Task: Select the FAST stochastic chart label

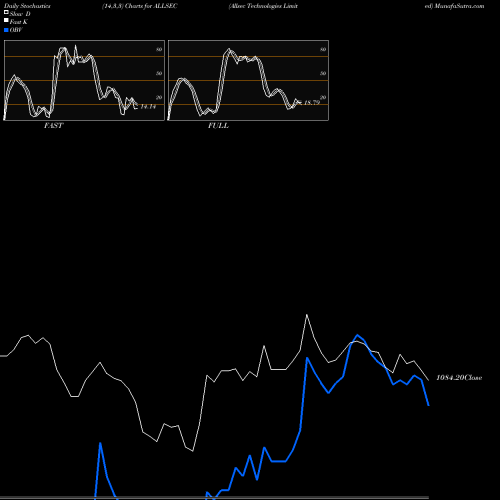Action: click(x=53, y=126)
